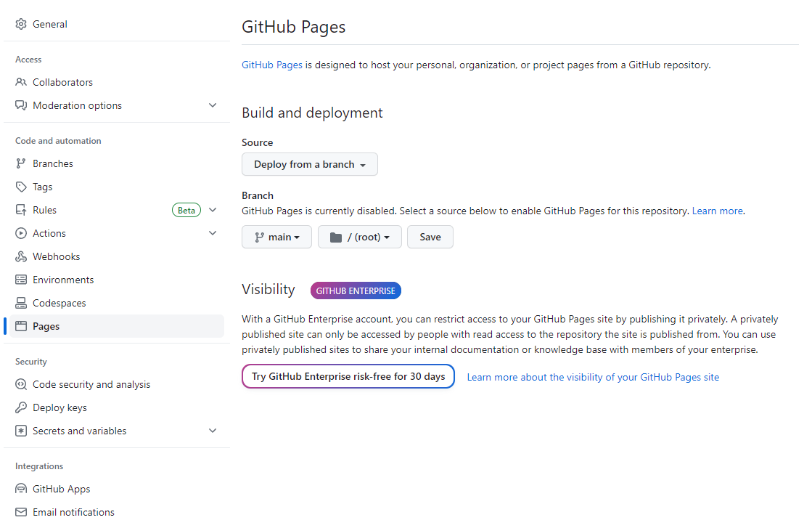Click the Actions play icon
Image resolution: width=812 pixels, height=528 pixels.
[21, 233]
